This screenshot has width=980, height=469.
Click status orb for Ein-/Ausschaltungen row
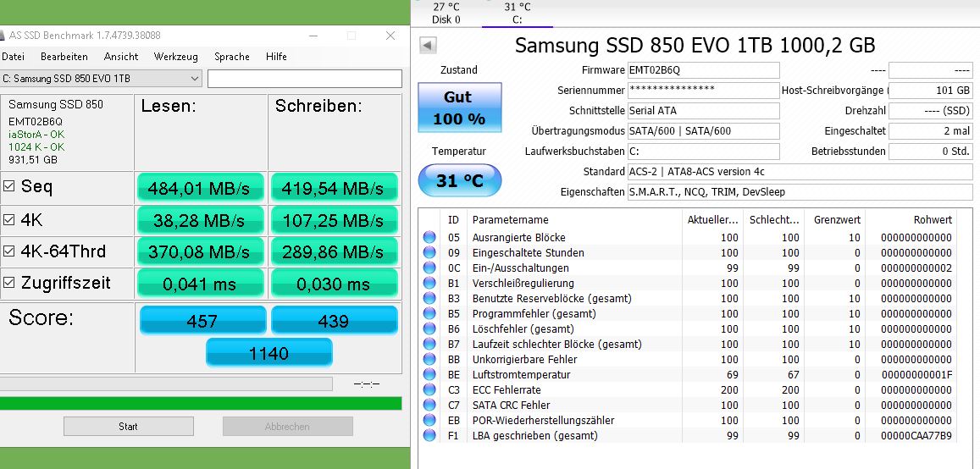click(x=429, y=268)
